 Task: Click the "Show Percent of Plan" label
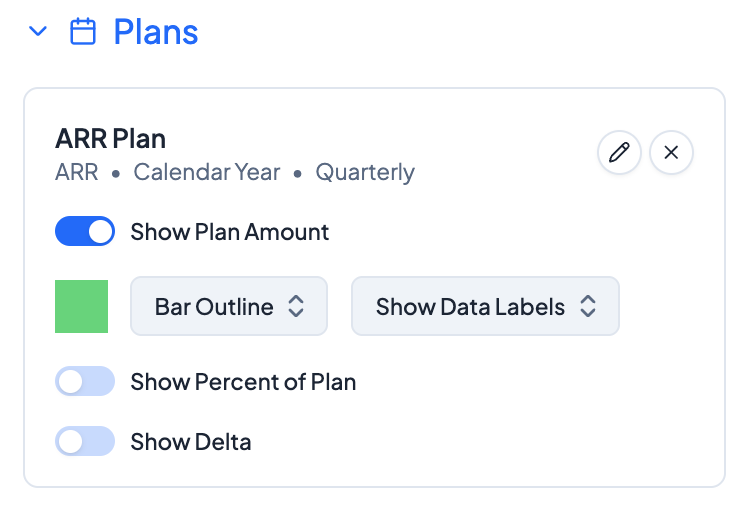pos(243,382)
